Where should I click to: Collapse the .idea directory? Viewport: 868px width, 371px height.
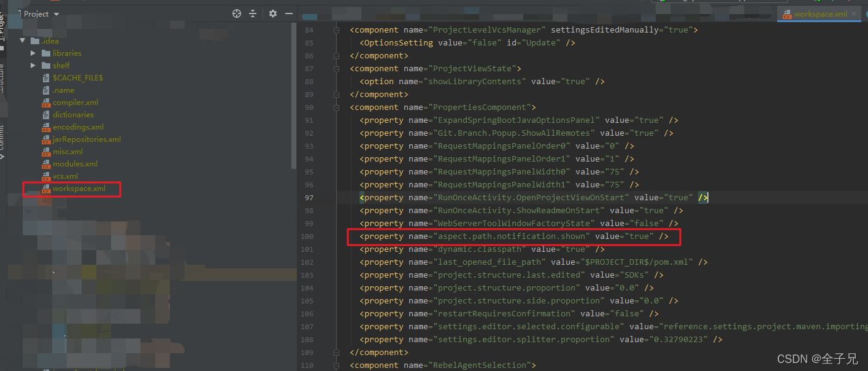click(x=23, y=41)
